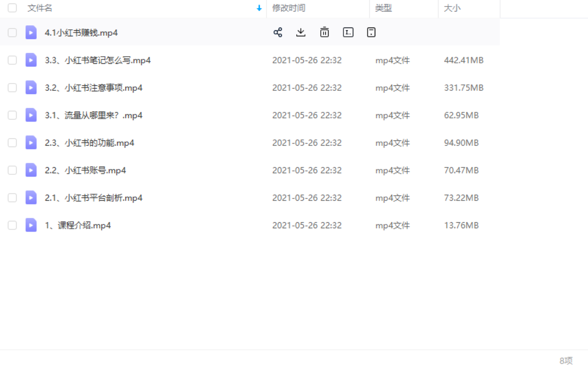The height and width of the screenshot is (368, 588).
Task: Click the 8项 item count
Action: pos(566,360)
